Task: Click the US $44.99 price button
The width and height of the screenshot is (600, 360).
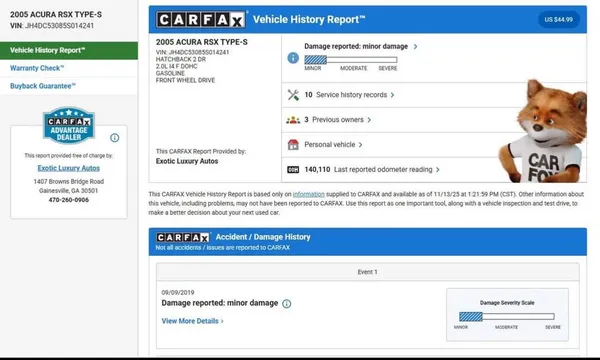Action: (559, 20)
